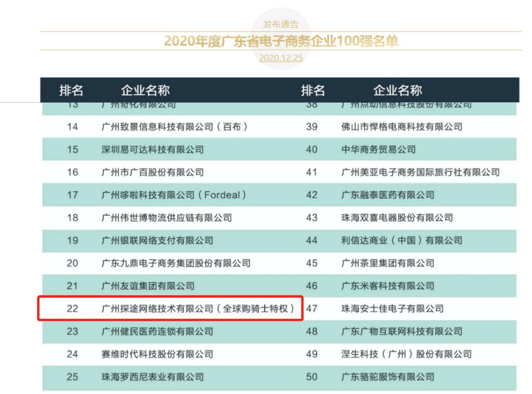Click rank number 16
This screenshot has height=394, width=532.
[72, 172]
